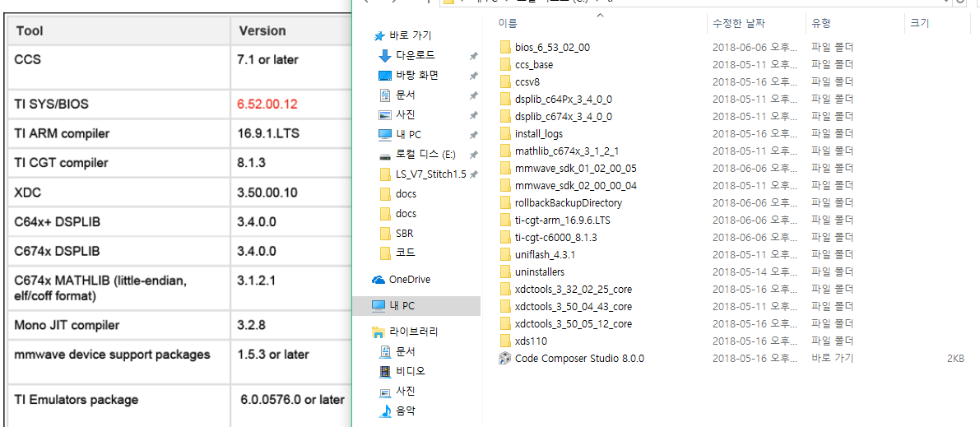
Task: Toggle the pin beside LS_V7_Stitch1.5
Action: [474, 174]
